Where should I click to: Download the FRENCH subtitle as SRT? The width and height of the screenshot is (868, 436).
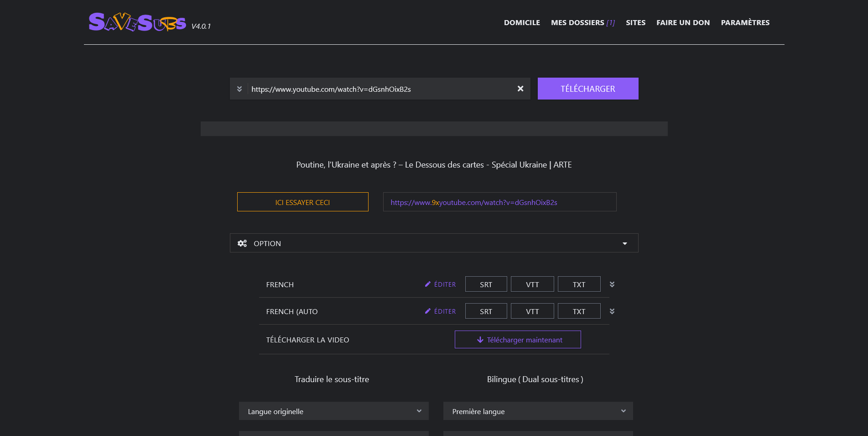486,284
